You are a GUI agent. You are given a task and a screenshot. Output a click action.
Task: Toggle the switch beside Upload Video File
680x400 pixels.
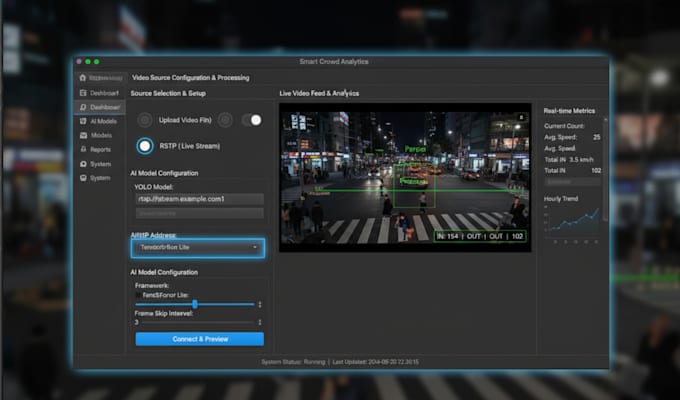[252, 120]
